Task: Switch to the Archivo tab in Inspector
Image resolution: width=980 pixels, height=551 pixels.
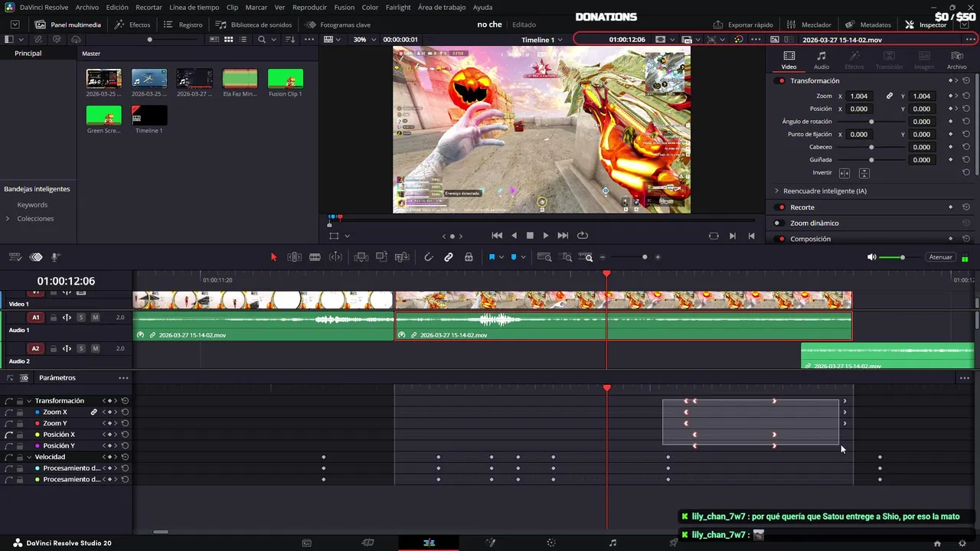Action: [x=956, y=60]
